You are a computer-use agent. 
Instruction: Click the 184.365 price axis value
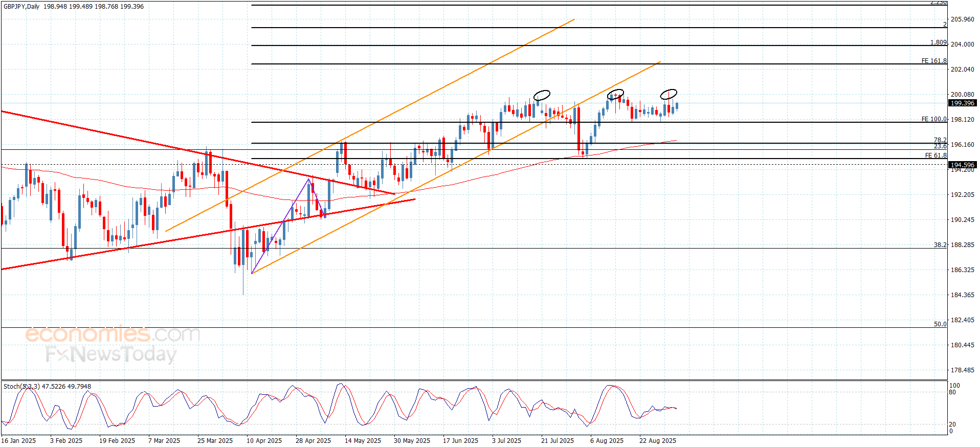coord(962,295)
